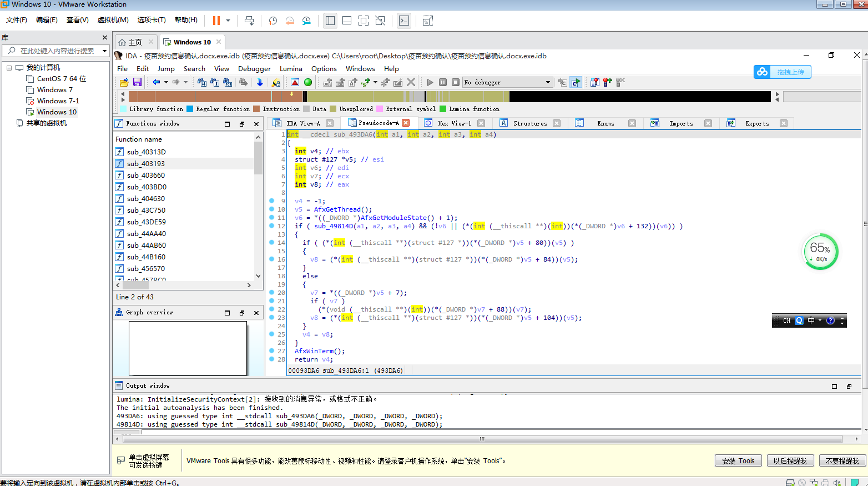
Task: Click 安装 Tools button
Action: pos(738,461)
